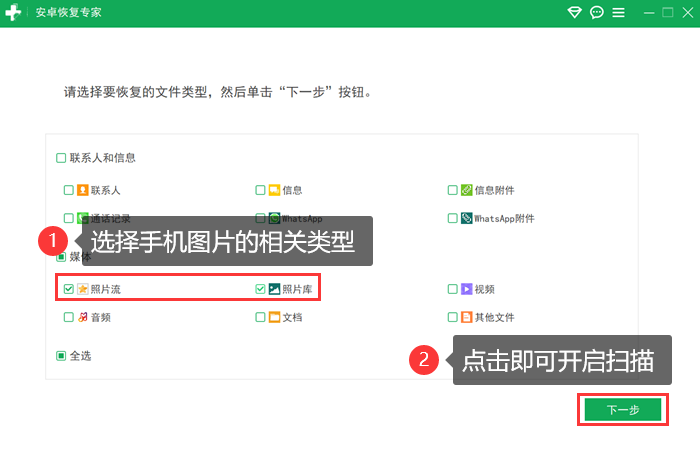
Task: Open the hamburger menu in title bar
Action: [x=619, y=13]
